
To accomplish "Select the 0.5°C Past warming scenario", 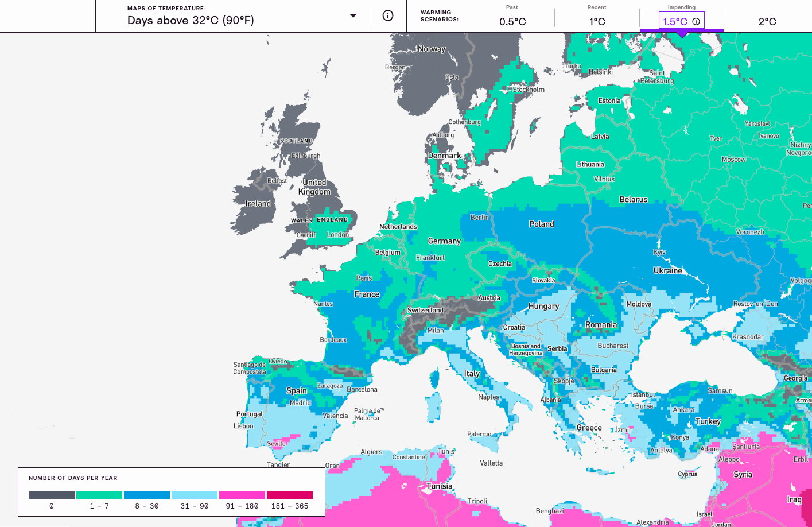I will tap(512, 21).
